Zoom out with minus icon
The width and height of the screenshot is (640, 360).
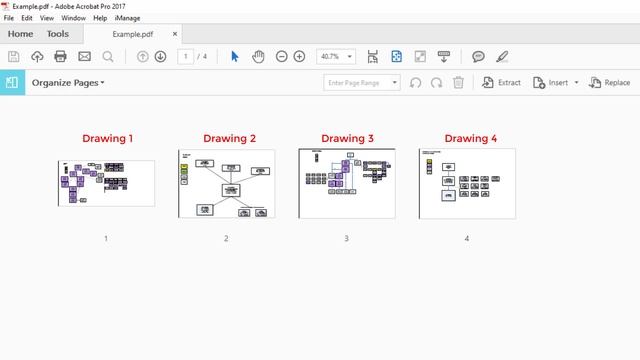281,56
